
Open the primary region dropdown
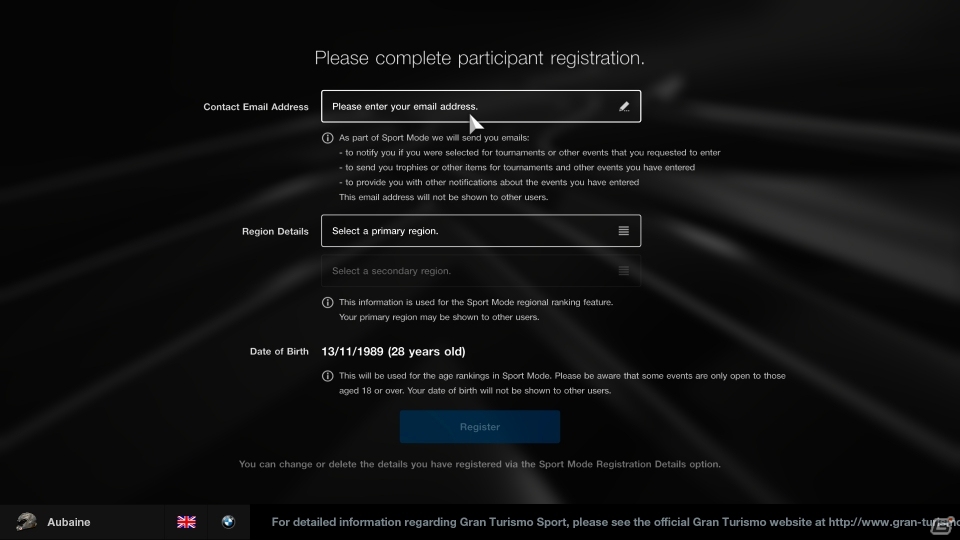pos(481,231)
